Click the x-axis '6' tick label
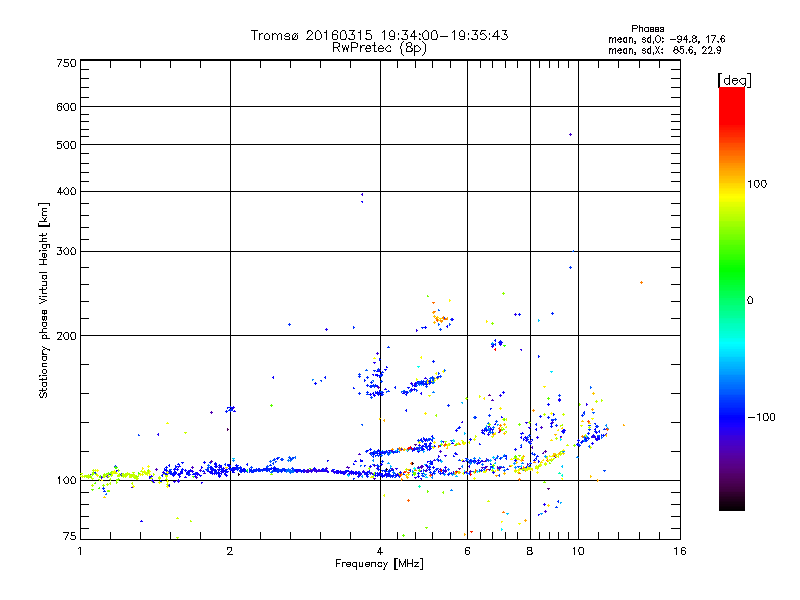The image size is (800, 600). pyautogui.click(x=467, y=551)
